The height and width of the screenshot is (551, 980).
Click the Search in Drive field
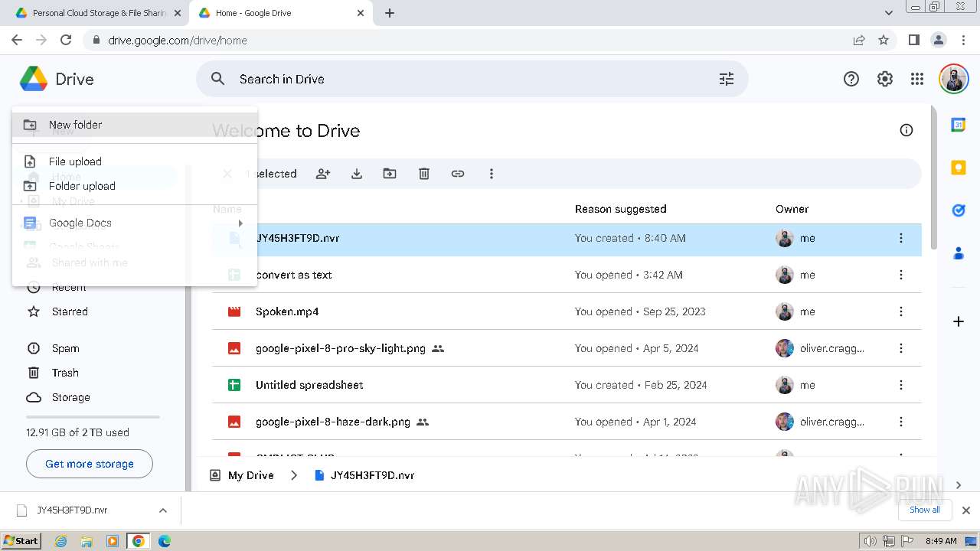(472, 79)
